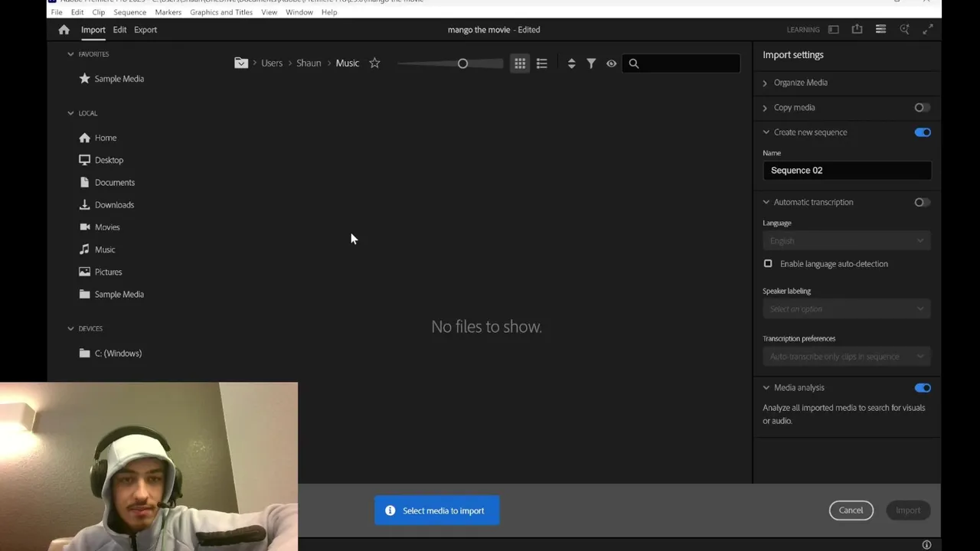Click the status info icon bottom right

[926, 545]
